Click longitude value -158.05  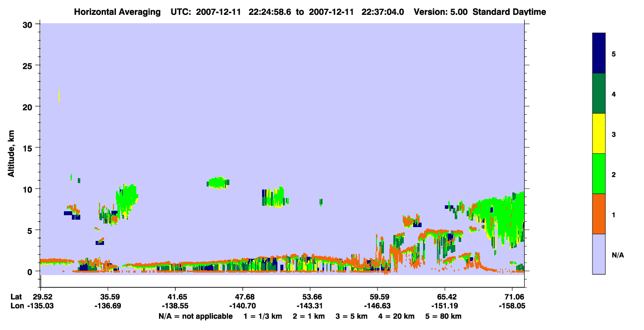pyautogui.click(x=512, y=306)
